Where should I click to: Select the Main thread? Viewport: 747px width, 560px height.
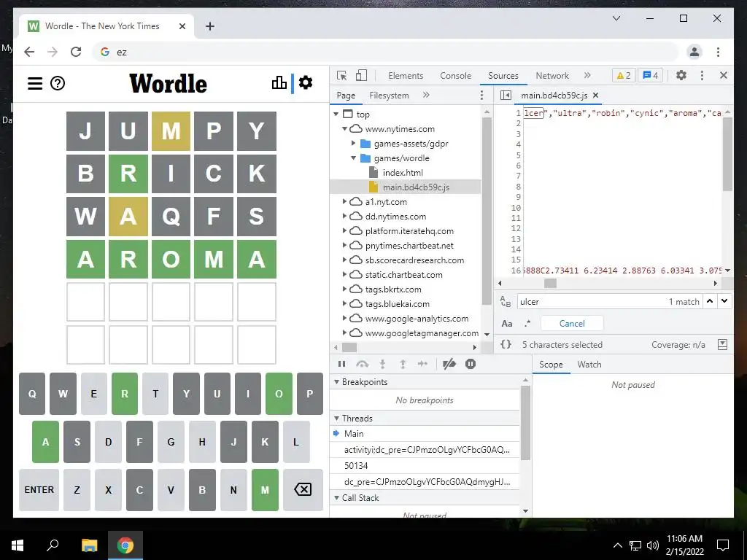tap(425, 433)
